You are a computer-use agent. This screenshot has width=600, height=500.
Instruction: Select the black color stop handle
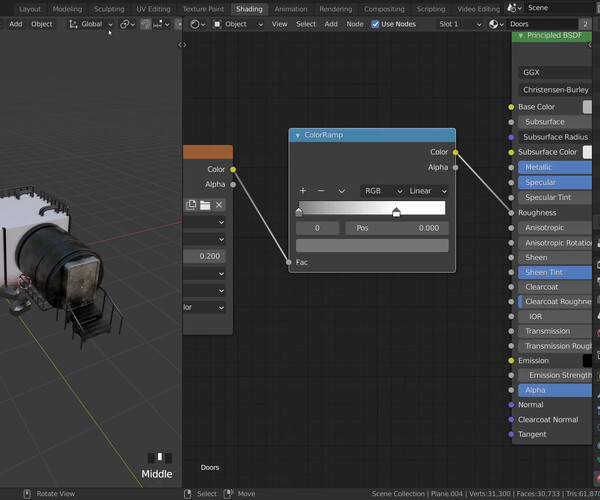299,212
